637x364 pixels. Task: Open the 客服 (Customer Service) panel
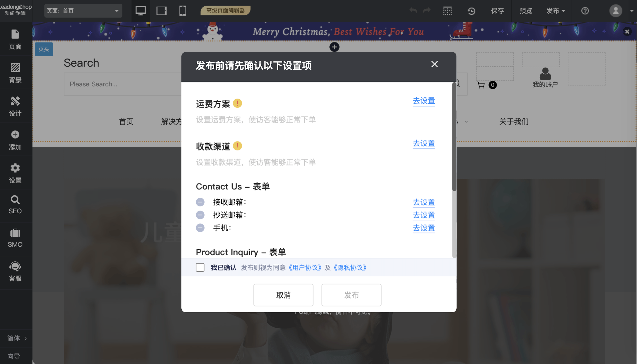click(x=15, y=271)
